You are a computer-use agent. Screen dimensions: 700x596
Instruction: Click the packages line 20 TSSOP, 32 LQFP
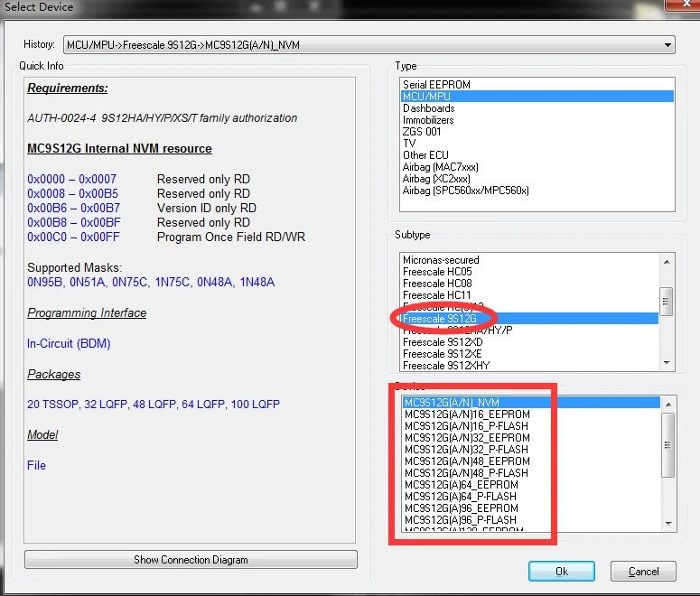click(x=154, y=404)
